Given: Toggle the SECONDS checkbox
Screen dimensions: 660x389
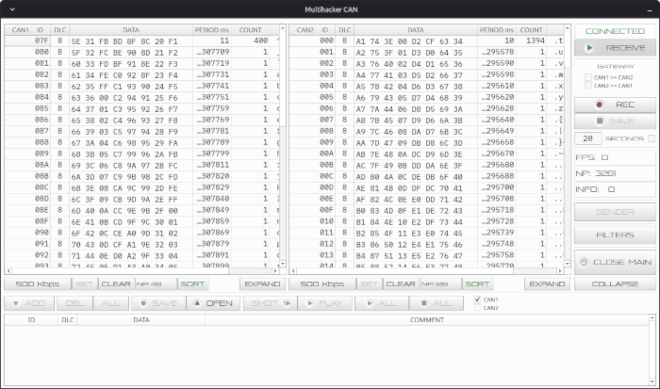Looking at the screenshot, I should 652,138.
